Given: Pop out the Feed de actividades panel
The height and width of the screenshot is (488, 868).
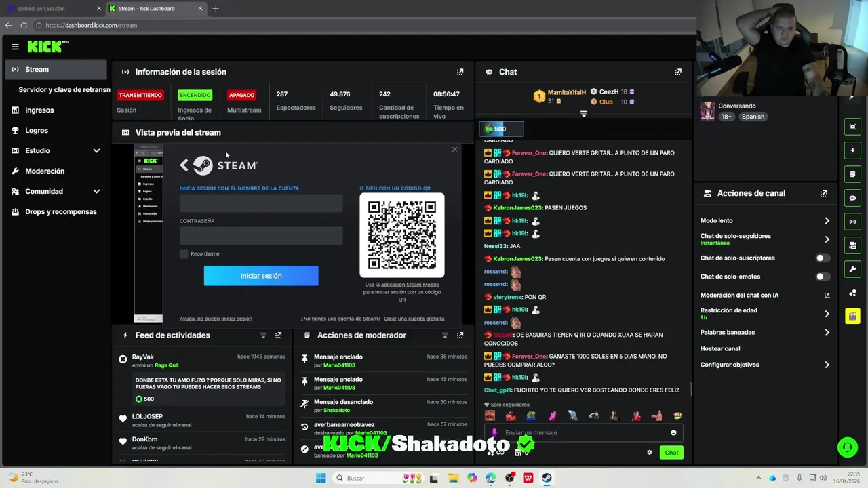Looking at the screenshot, I should (x=279, y=335).
